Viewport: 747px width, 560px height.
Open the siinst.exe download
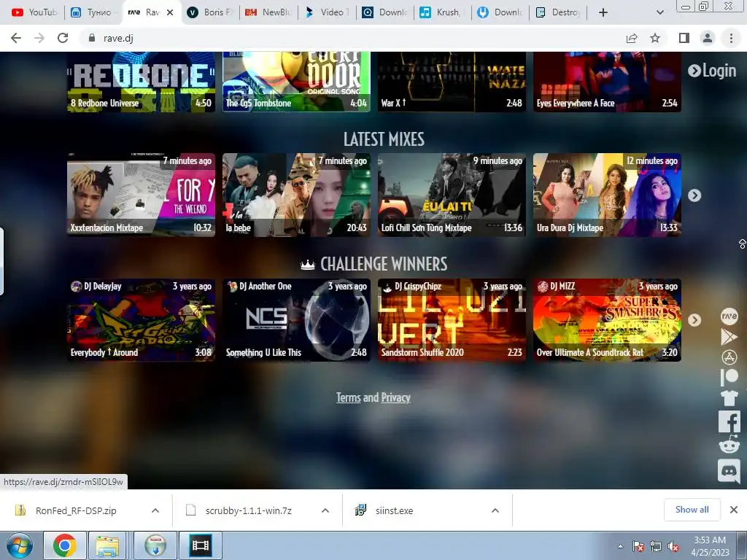pos(394,510)
